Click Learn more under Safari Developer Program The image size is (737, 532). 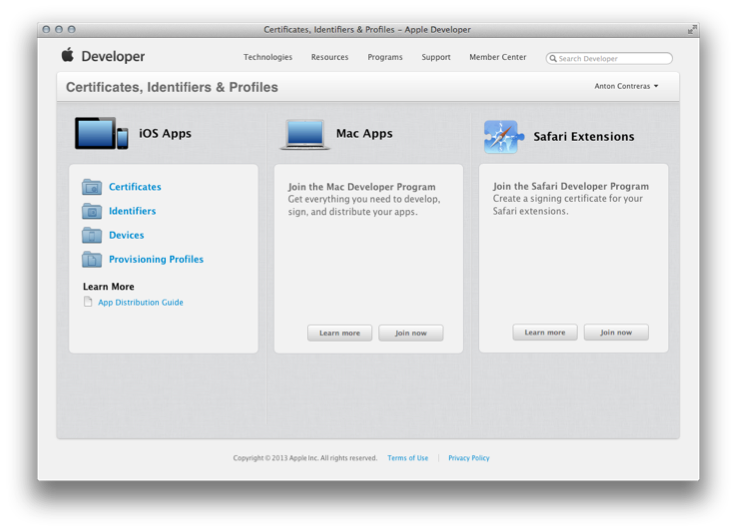click(x=544, y=332)
